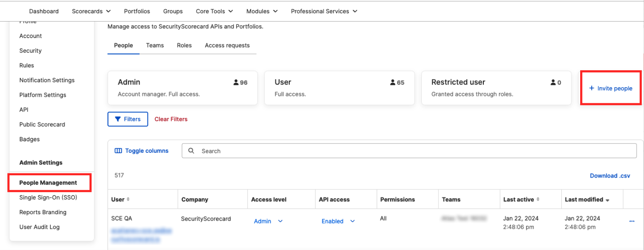Switch to the Teams tab
Screen dimensions: 644x250
tap(155, 45)
